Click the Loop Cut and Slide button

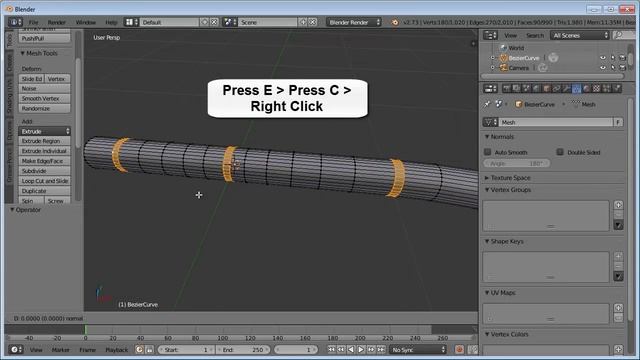click(44, 181)
